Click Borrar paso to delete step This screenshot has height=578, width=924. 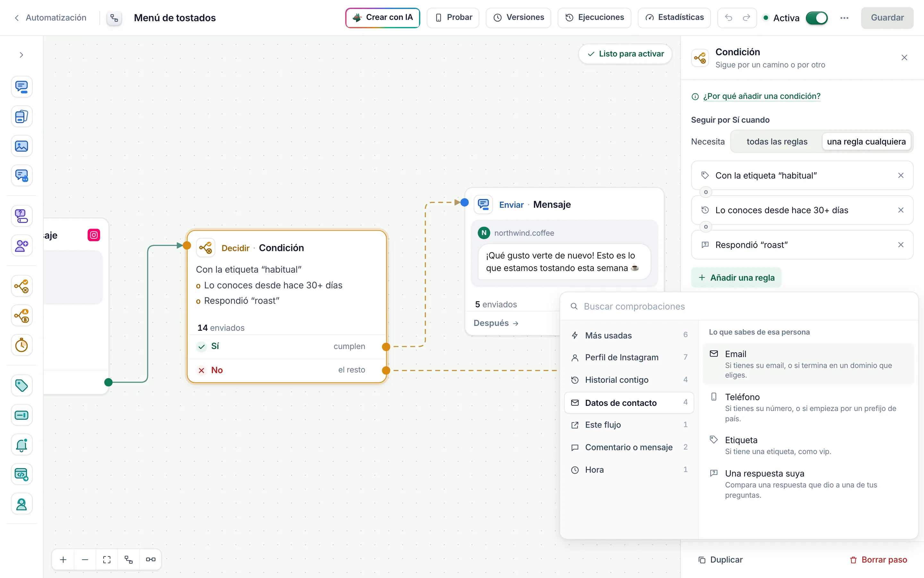878,560
